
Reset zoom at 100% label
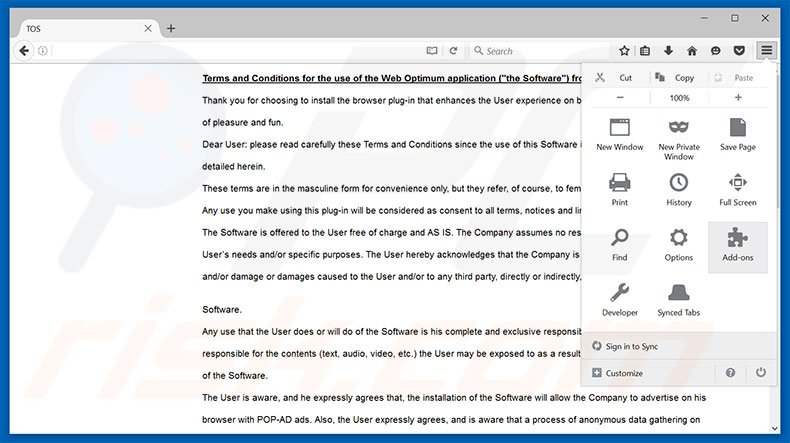[679, 98]
